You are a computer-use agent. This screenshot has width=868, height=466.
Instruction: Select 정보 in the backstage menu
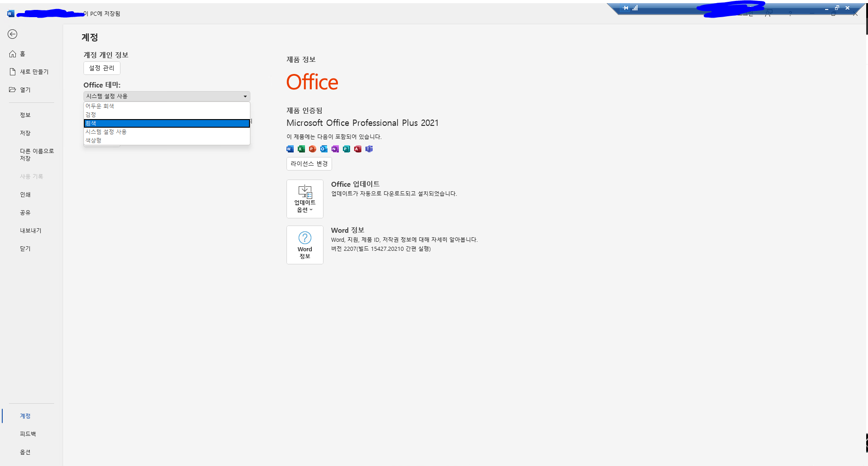[x=25, y=115]
